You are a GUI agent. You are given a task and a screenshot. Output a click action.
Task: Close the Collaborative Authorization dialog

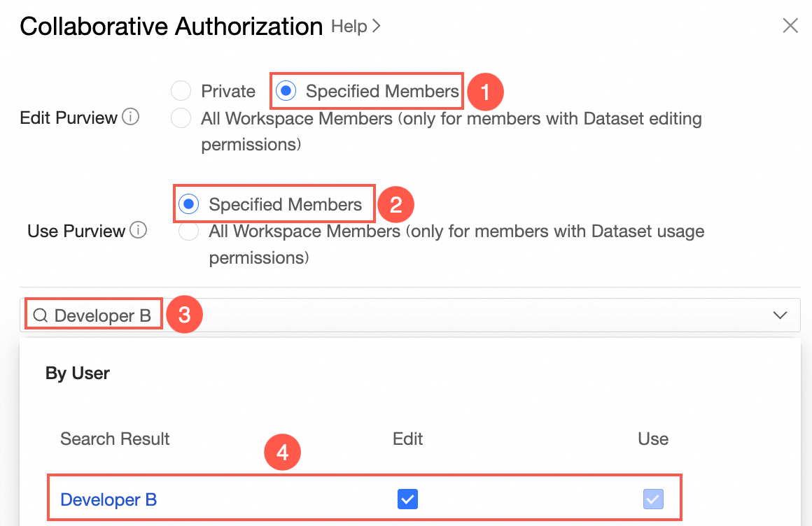pyautogui.click(x=790, y=27)
